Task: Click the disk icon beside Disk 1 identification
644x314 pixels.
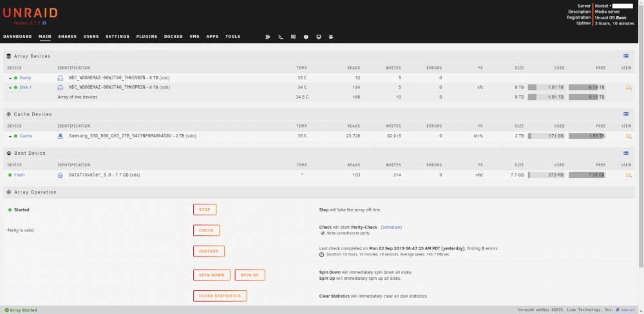Action: pyautogui.click(x=61, y=88)
